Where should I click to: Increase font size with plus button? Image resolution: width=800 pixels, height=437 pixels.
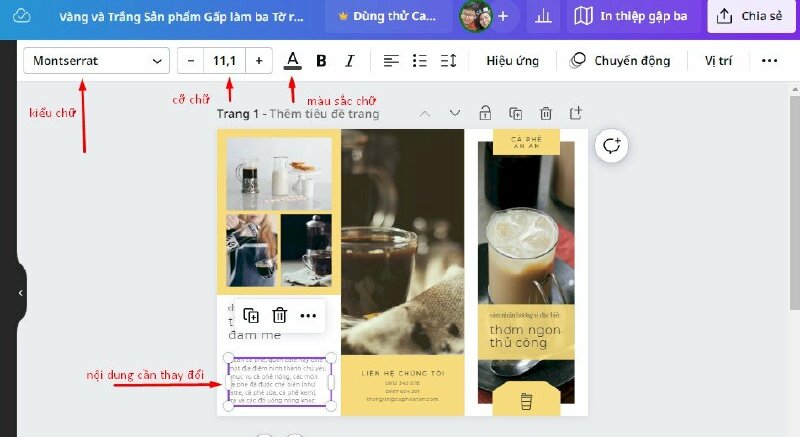(259, 61)
